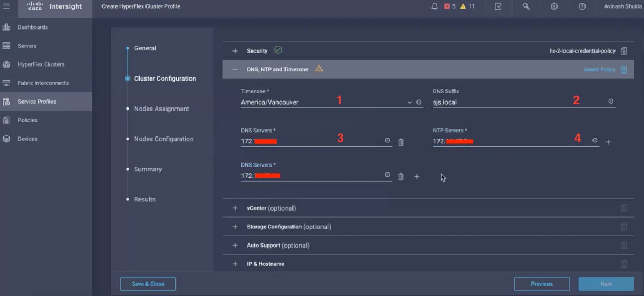Jump to the General wizard step
The image size is (644, 296).
[145, 48]
